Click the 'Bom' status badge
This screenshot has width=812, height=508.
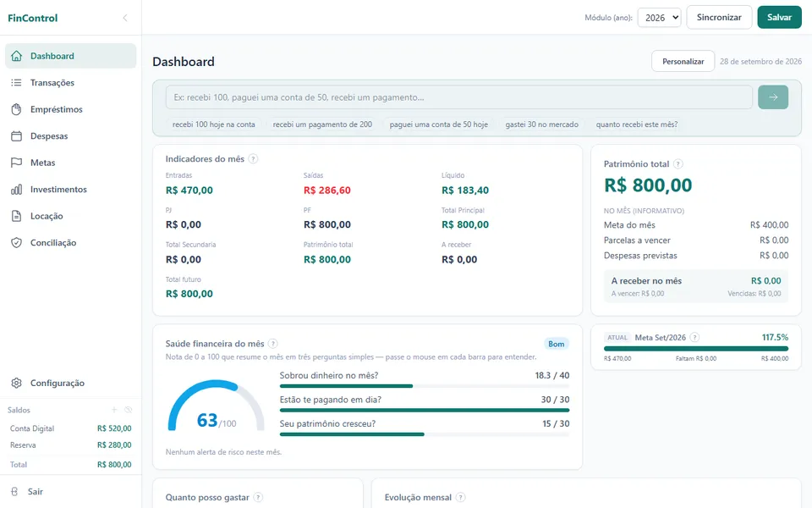click(x=557, y=344)
